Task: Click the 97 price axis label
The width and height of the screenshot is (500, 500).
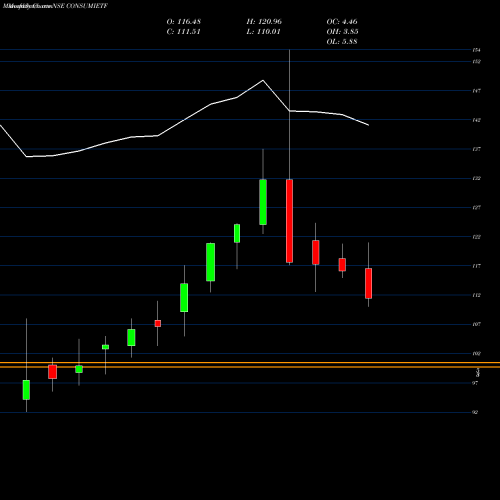Action: coord(475,383)
